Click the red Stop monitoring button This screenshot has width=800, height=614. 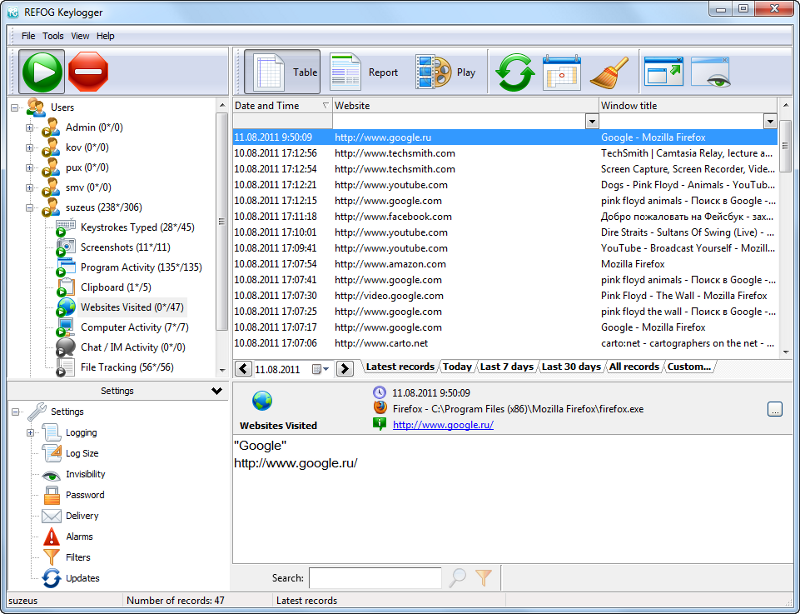pyautogui.click(x=88, y=72)
